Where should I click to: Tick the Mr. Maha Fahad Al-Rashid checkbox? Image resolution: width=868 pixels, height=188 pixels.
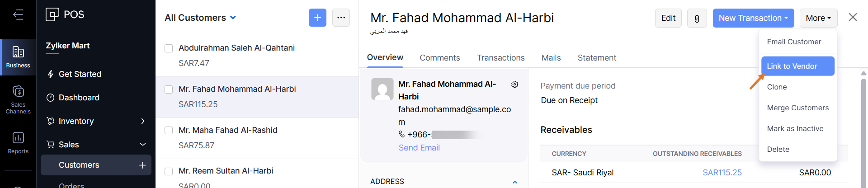point(169,131)
